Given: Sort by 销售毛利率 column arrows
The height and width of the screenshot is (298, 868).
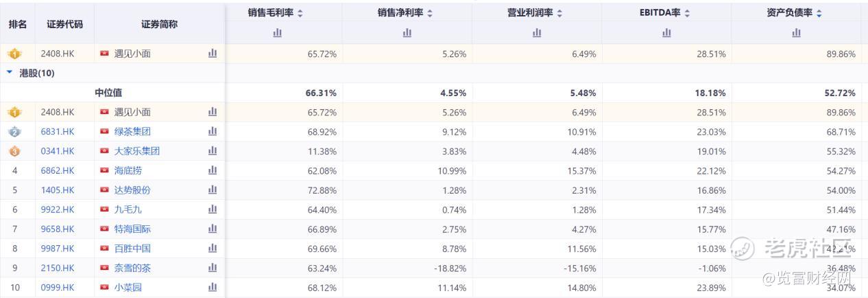Looking at the screenshot, I should pyautogui.click(x=300, y=13).
